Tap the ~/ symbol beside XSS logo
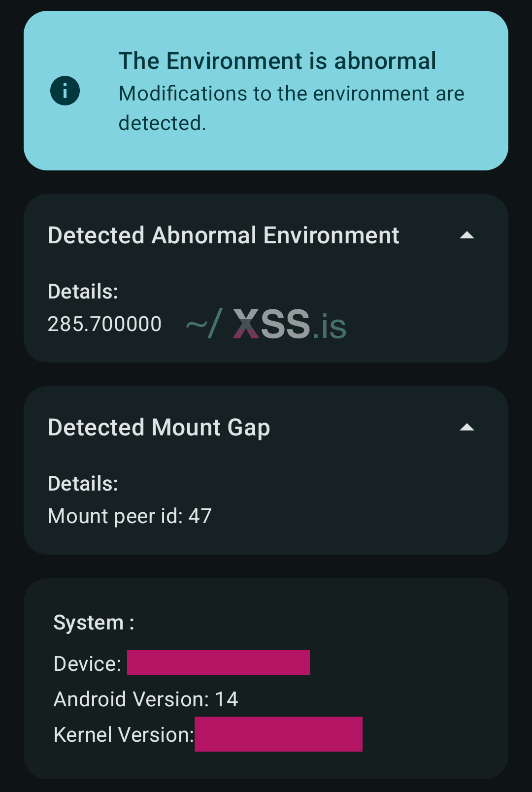 point(204,324)
